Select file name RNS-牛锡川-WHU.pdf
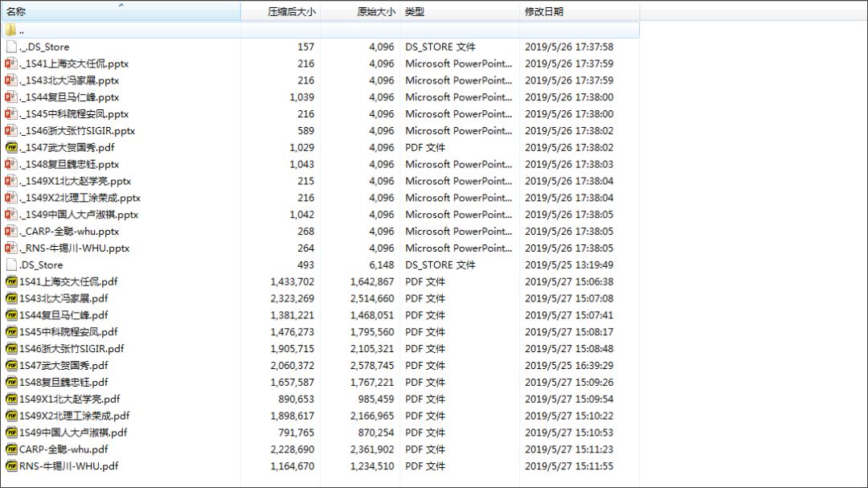Viewport: 868px width, 488px height. coord(68,465)
